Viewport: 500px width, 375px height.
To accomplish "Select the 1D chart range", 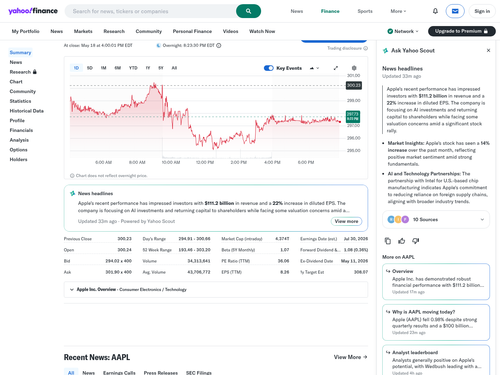I will coord(76,68).
